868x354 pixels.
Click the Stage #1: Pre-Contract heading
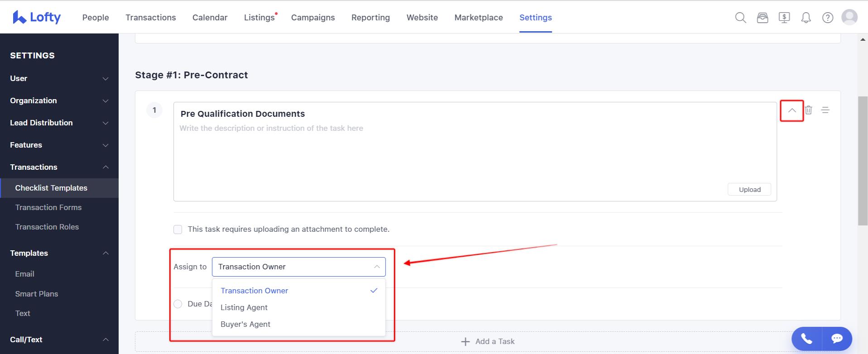[x=192, y=75]
